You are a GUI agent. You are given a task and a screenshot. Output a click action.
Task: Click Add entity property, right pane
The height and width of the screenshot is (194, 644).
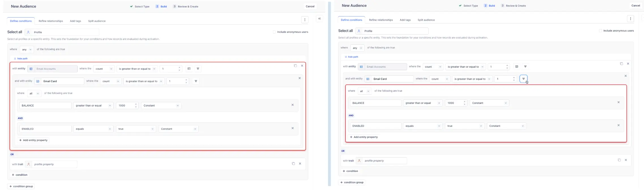pyautogui.click(x=364, y=137)
